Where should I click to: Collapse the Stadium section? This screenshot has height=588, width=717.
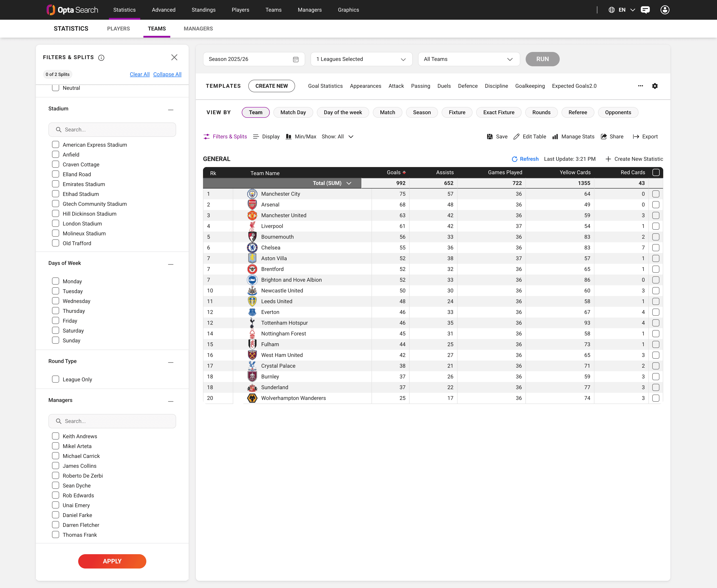pyautogui.click(x=171, y=110)
